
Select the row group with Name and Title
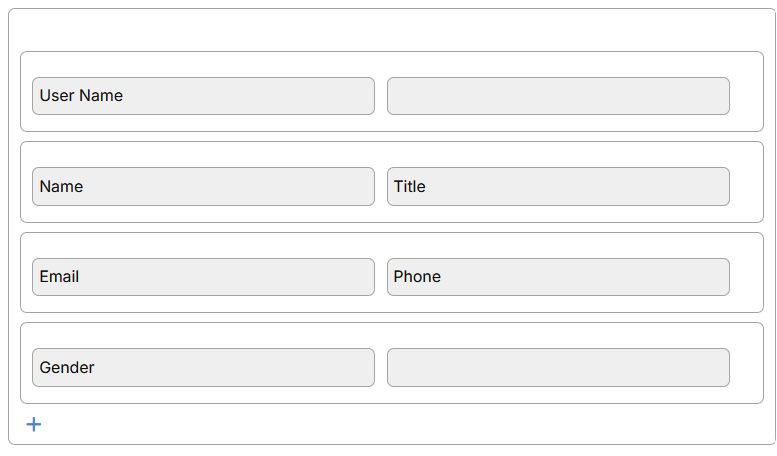click(x=746, y=183)
